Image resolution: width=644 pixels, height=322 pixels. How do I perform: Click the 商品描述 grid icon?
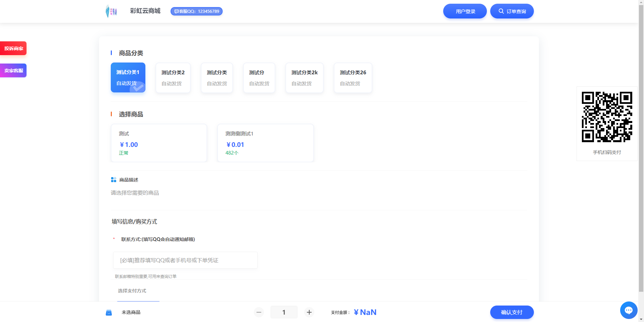(113, 180)
